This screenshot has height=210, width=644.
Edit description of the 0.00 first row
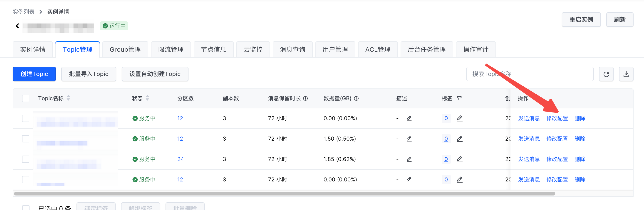(409, 118)
